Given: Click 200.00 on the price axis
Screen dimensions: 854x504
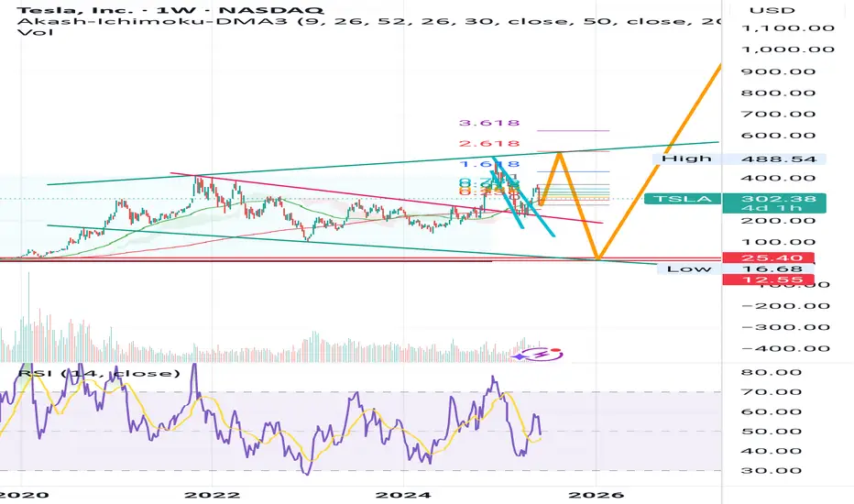Looking at the screenshot, I should (x=778, y=221).
